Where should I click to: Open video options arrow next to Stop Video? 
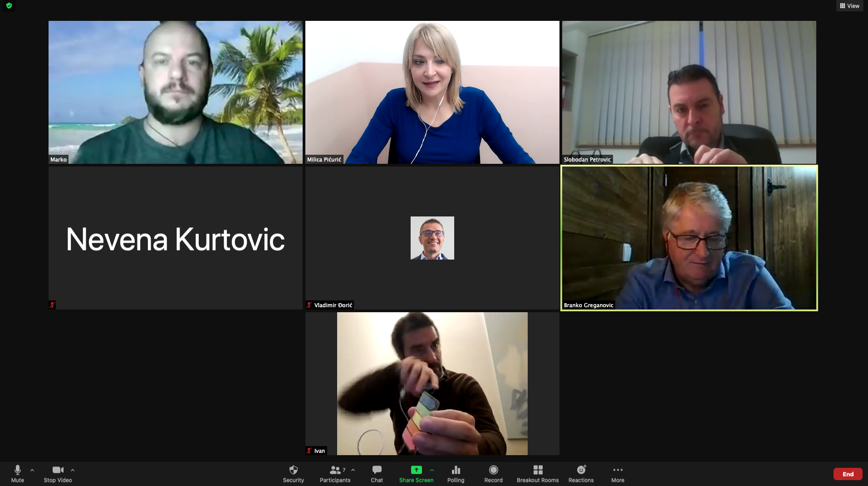tap(73, 470)
